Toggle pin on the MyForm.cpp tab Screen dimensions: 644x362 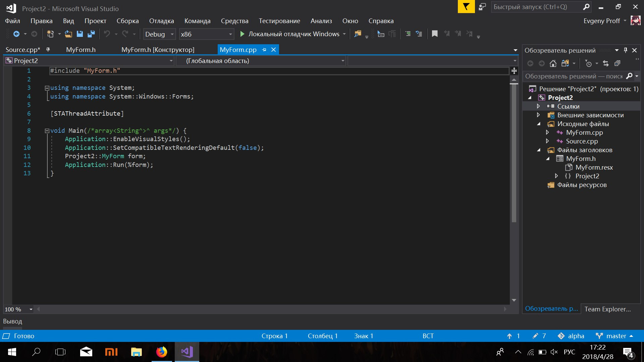pos(264,50)
